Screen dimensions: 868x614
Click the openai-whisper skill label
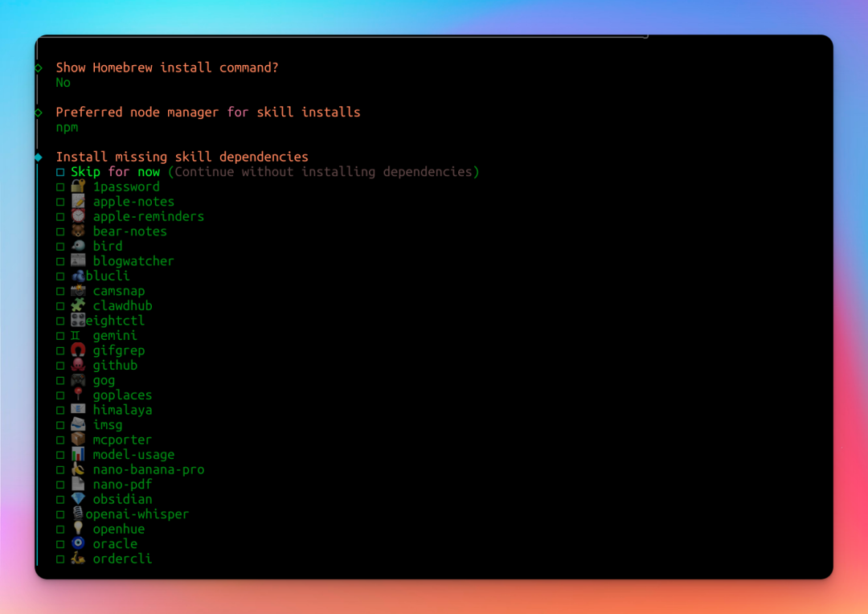click(x=137, y=514)
